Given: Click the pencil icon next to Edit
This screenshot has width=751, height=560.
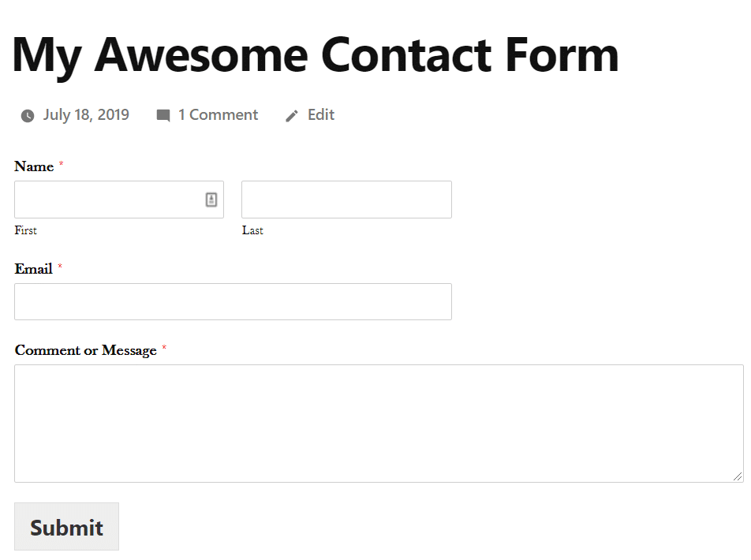Looking at the screenshot, I should click(x=292, y=115).
